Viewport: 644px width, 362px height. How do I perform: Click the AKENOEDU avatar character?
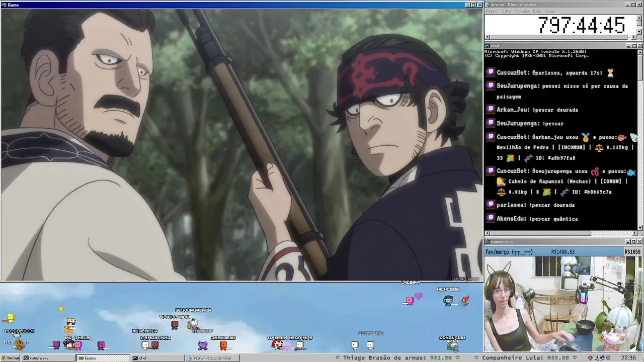pyautogui.click(x=223, y=345)
